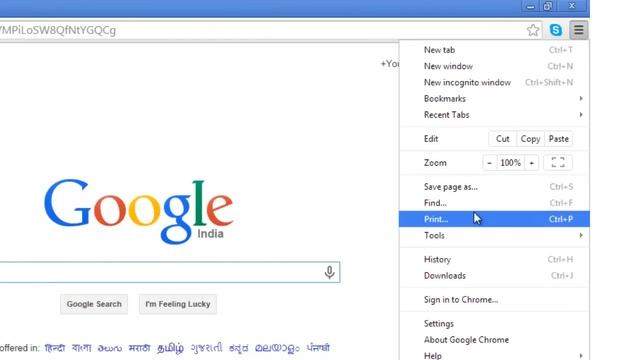The width and height of the screenshot is (640, 360).
Task: Open Settings from the Chrome menu
Action: (x=494, y=324)
